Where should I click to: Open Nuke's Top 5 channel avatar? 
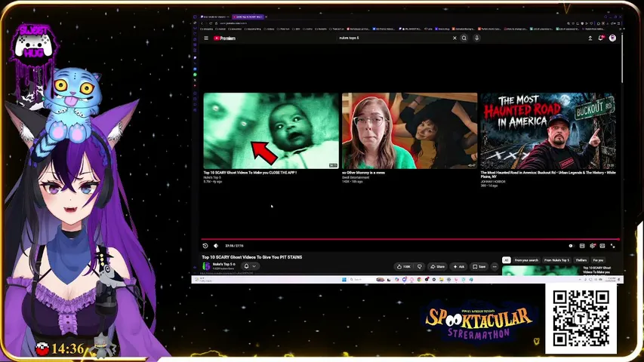click(x=206, y=266)
